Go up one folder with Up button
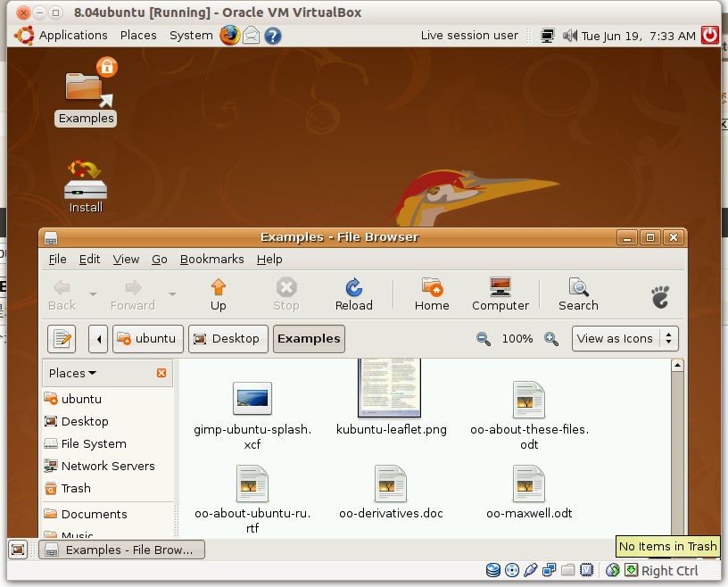Image resolution: width=728 pixels, height=587 pixels. pyautogui.click(x=219, y=294)
